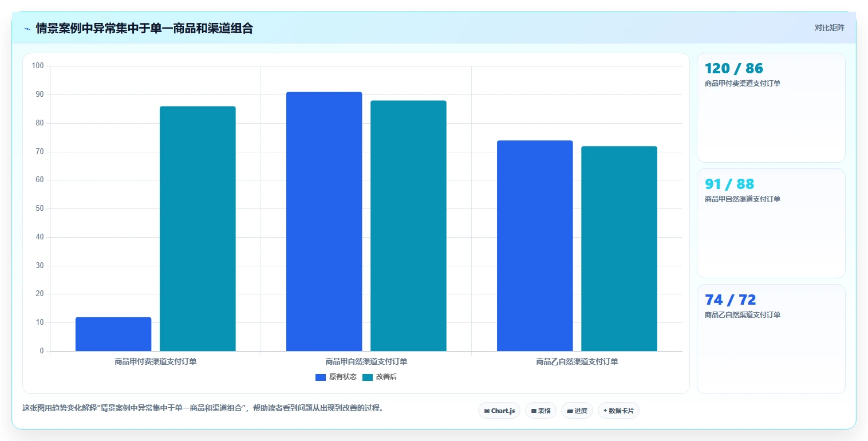Click the 商品甲自然渠道支付订单 card caption
Viewport: 868px width, 441px height.
pyautogui.click(x=743, y=199)
